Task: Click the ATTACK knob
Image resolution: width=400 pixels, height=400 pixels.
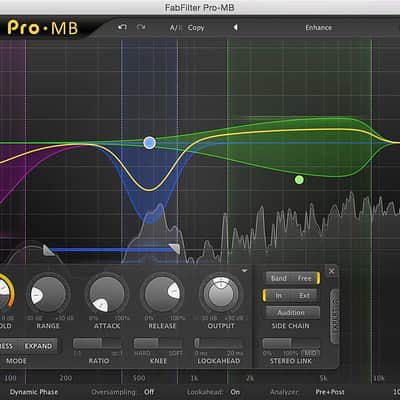Action: pyautogui.click(x=107, y=295)
